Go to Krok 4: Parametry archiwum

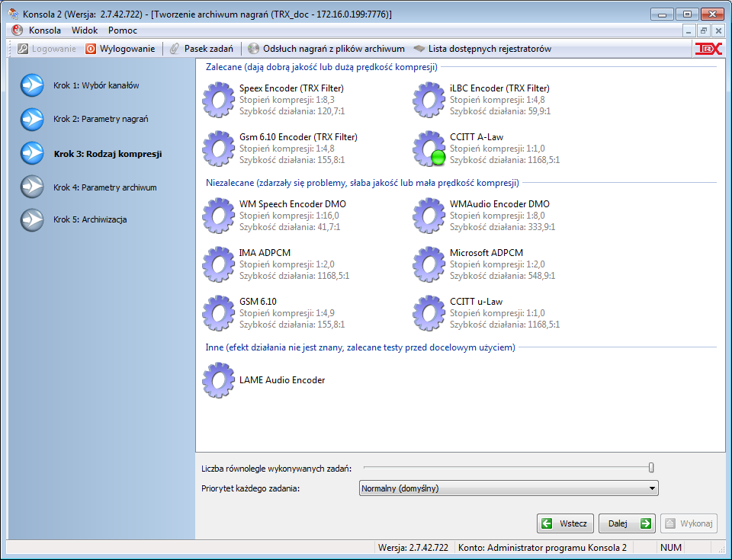105,187
